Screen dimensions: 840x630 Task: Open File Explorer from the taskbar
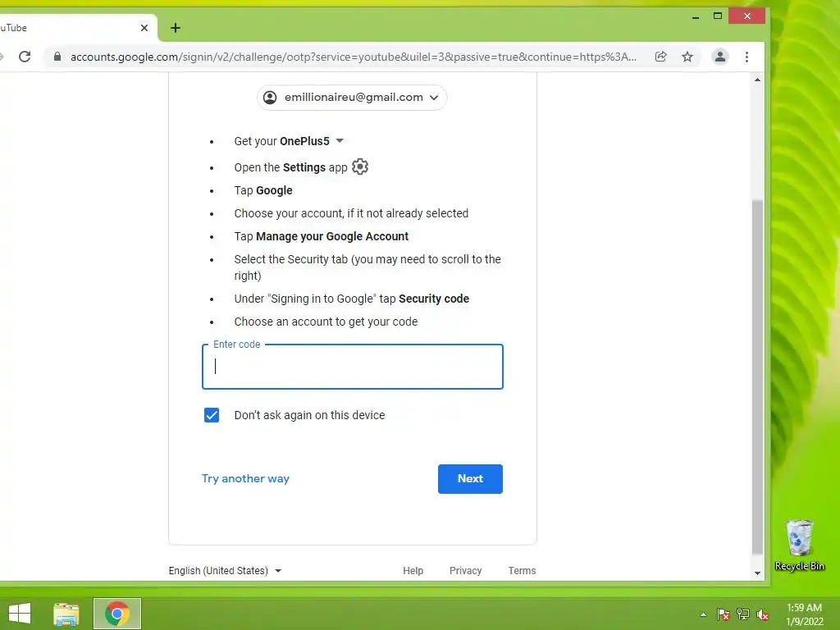(x=66, y=614)
